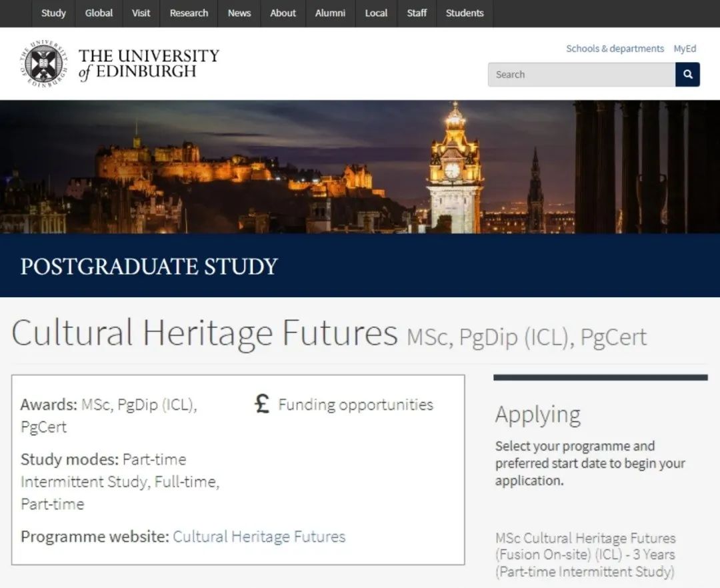Viewport: 720px width, 588px height.
Task: Click the University of Edinburgh crest logo
Action: (44, 64)
